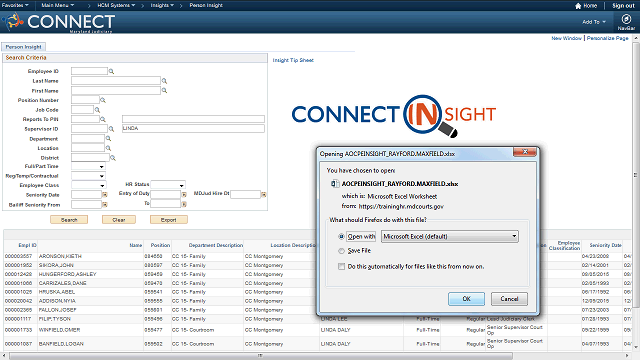This screenshot has height=360, width=640.
Task: Open the HR Status dropdown
Action: coord(168,185)
